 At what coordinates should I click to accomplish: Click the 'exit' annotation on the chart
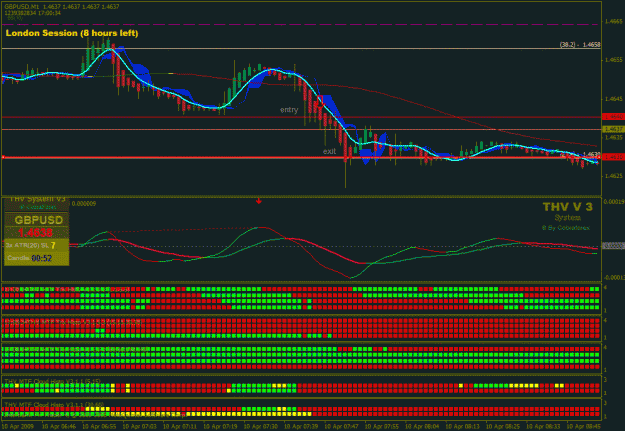click(329, 152)
